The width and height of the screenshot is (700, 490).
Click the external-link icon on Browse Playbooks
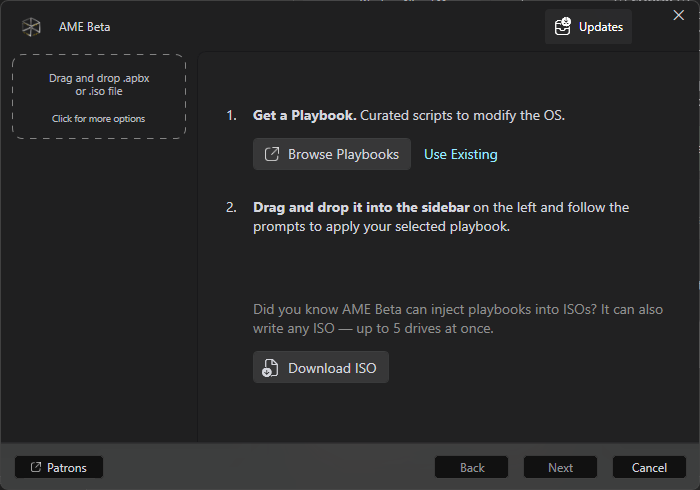point(271,154)
